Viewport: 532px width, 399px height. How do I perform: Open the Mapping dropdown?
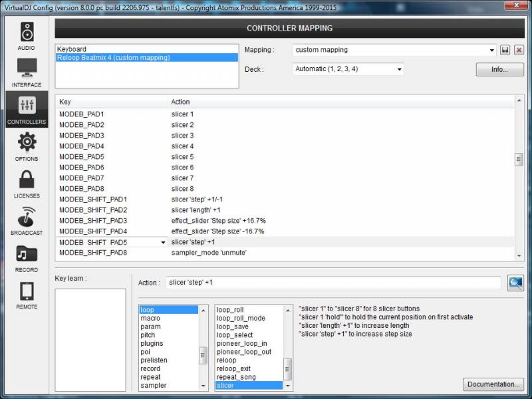tap(394, 51)
